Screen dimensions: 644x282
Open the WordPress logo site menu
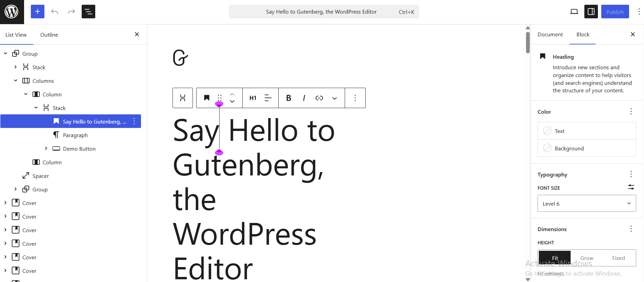click(12, 12)
